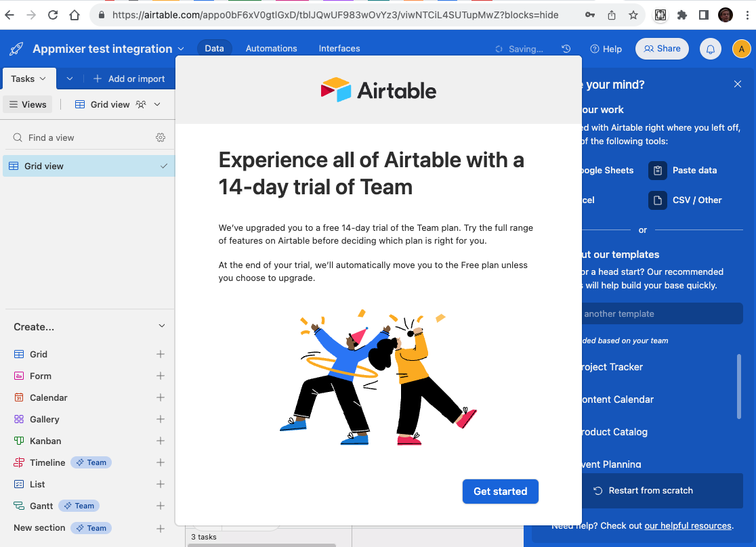The image size is (756, 547).
Task: Close the right onboarding panel
Action: 738,84
